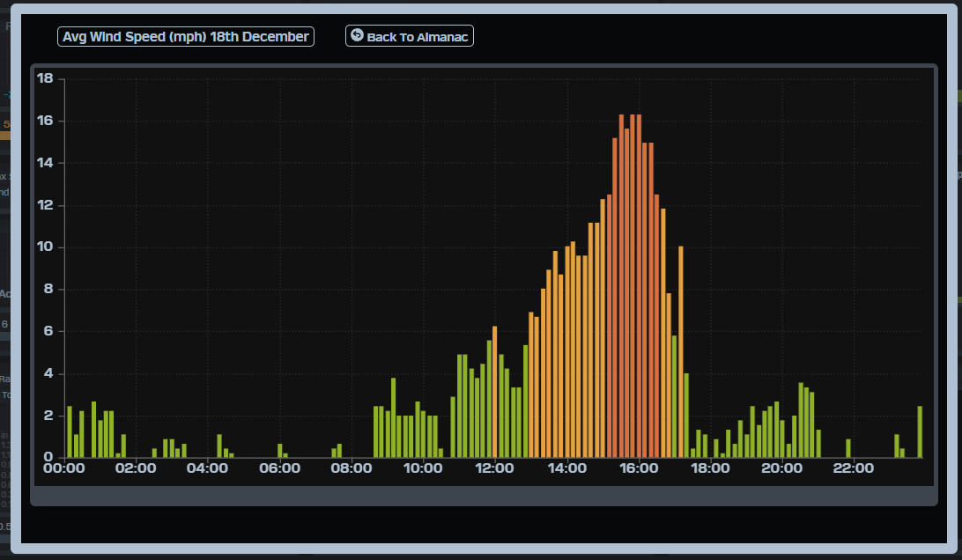Click the tall orange bar just after 17:00
The image size is (962, 560).
coord(681,352)
